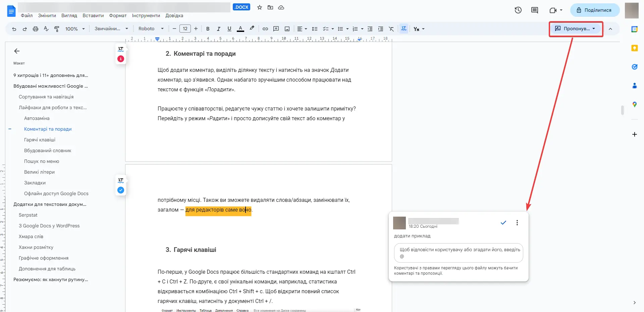644x312 pixels.
Task: Open the Вигляд menu
Action: pos(69,15)
